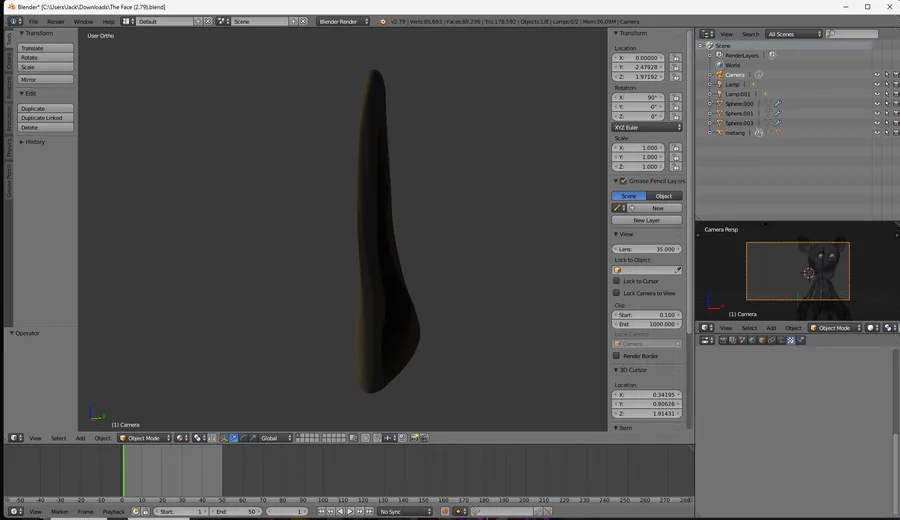The height and width of the screenshot is (520, 900).
Task: Click the Sphere.000 modifier wrench icon
Action: point(778,104)
